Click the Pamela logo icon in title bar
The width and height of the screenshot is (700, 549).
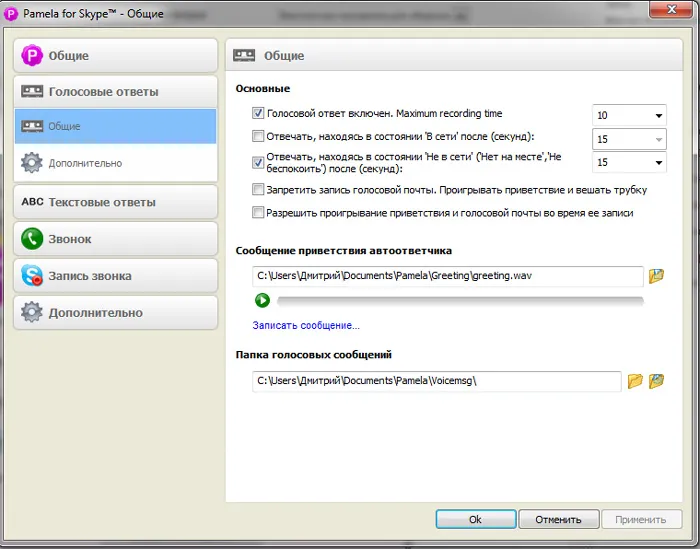10,14
